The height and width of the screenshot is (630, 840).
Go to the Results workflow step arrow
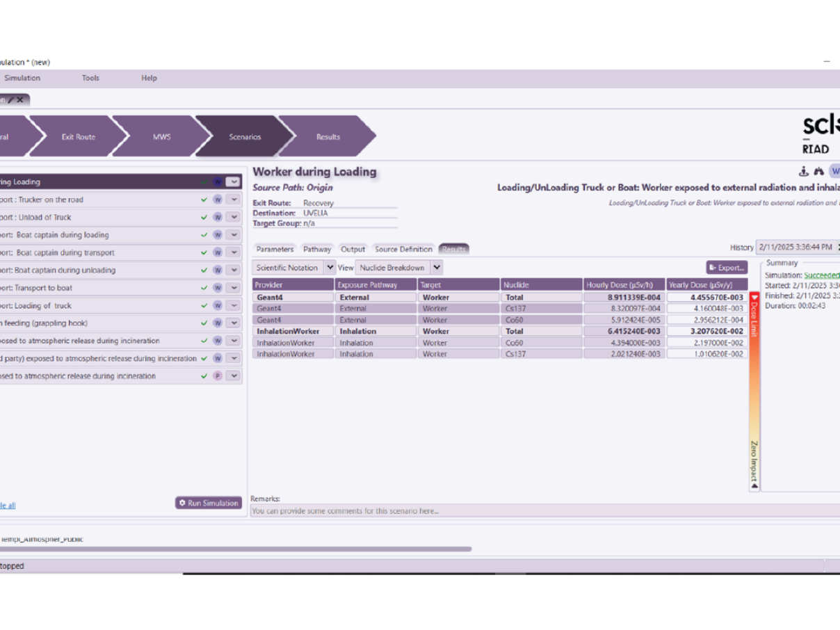point(328,137)
